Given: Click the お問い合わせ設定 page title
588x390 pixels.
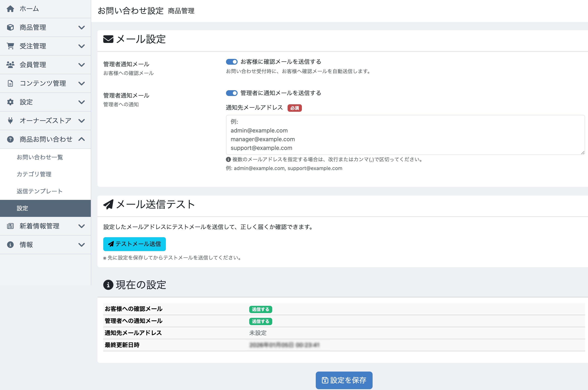Looking at the screenshot, I should click(131, 11).
